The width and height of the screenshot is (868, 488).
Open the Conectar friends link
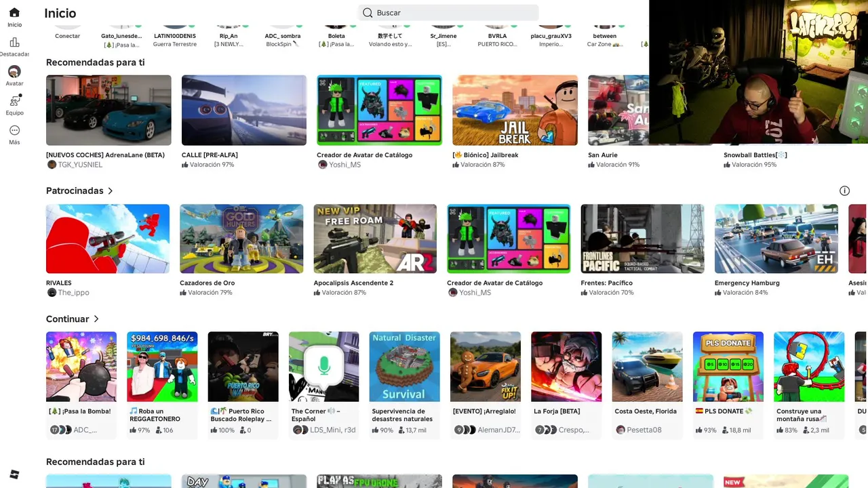point(67,36)
